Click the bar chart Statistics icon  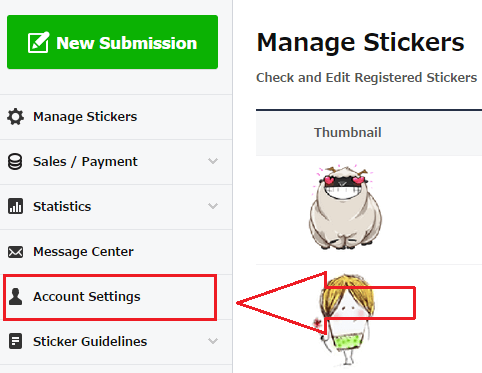pyautogui.click(x=15, y=206)
